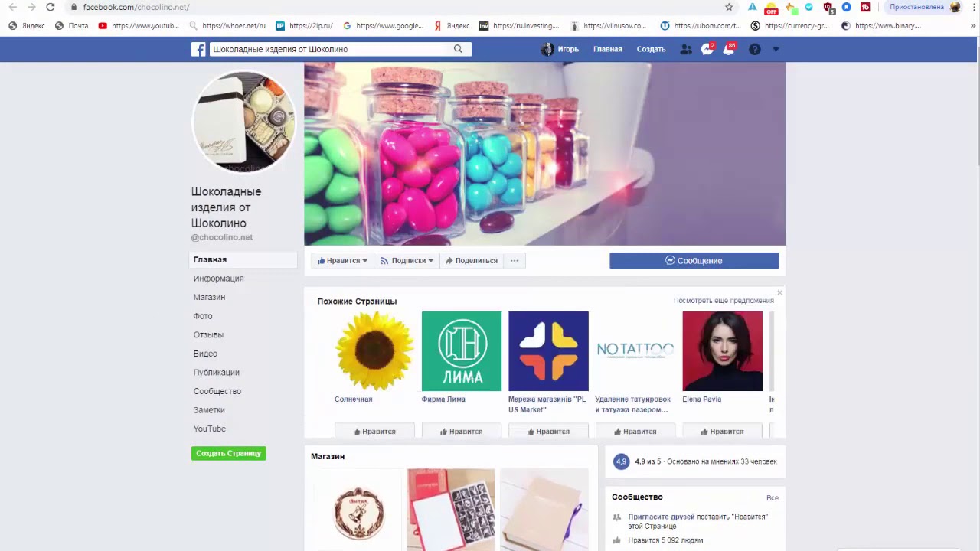Open the Магазин sidebar tab

(209, 298)
